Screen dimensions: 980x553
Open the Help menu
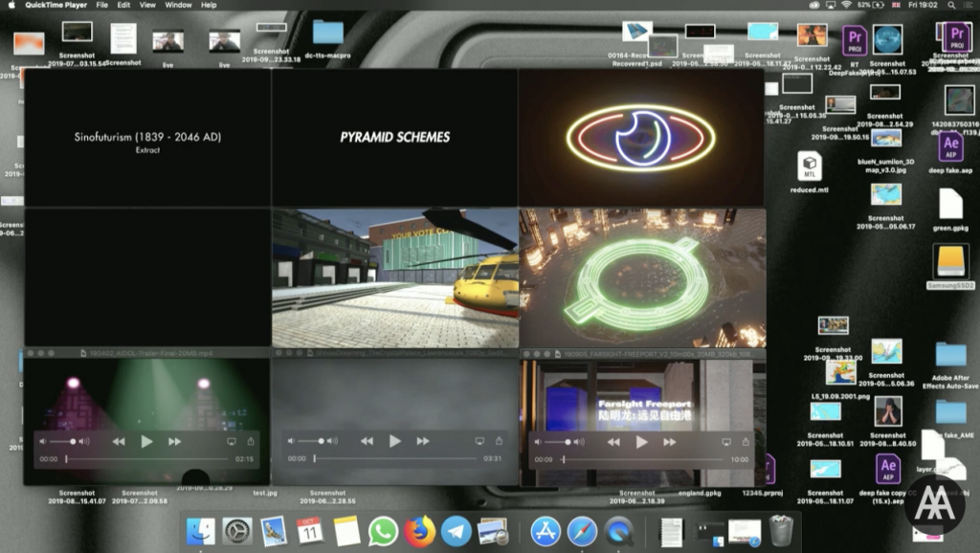[209, 5]
